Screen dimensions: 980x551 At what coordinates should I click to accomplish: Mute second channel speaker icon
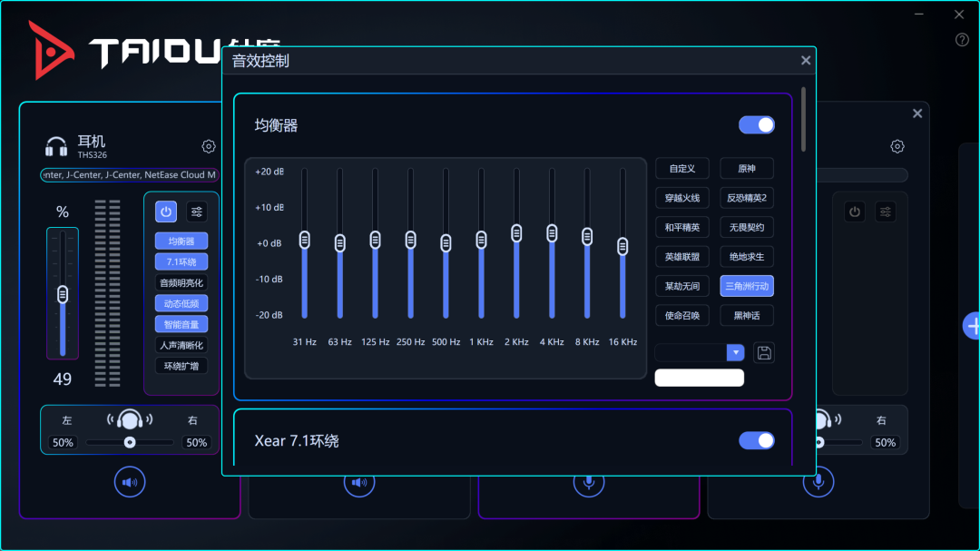pyautogui.click(x=358, y=483)
